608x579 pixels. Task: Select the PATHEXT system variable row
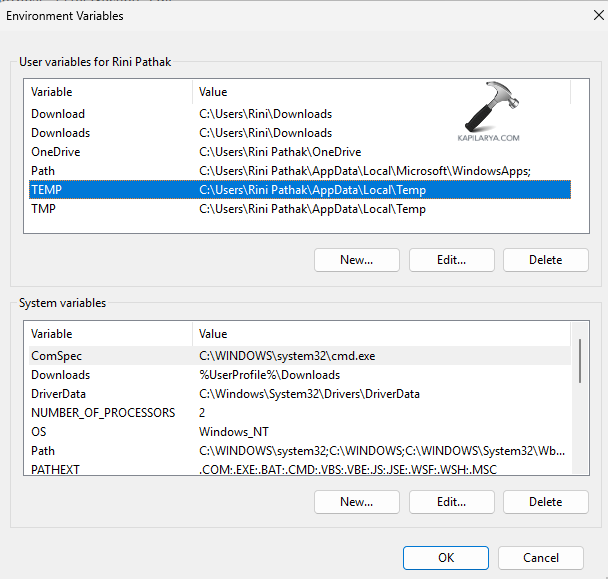297,469
